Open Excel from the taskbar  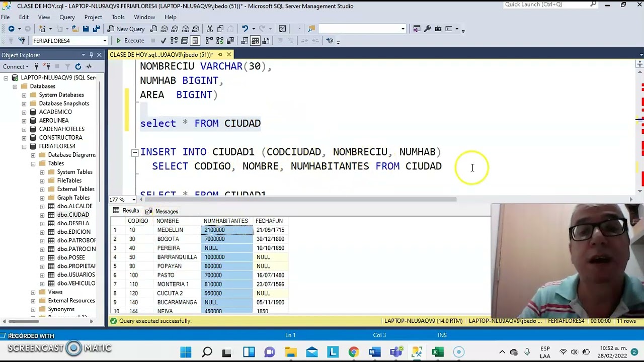tap(438, 352)
